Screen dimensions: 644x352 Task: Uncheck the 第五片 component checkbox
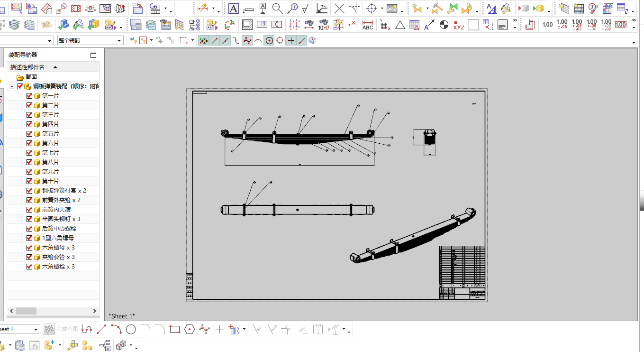click(x=29, y=134)
